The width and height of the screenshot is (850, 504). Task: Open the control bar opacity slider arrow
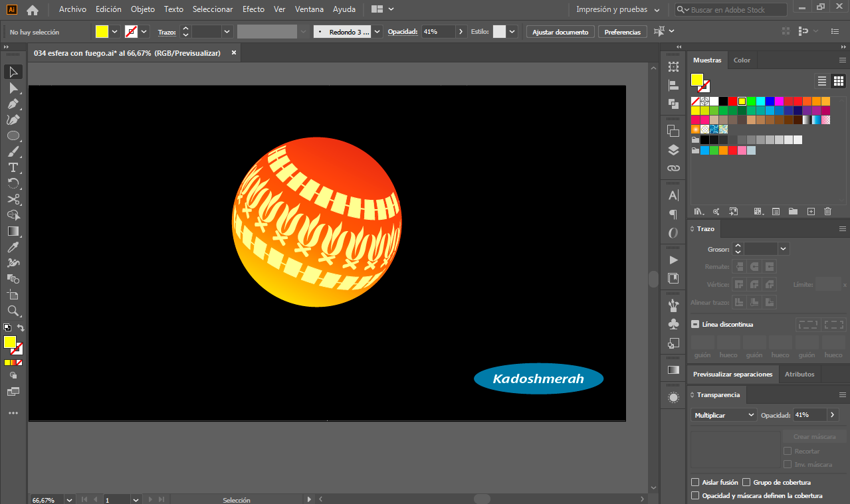461,32
